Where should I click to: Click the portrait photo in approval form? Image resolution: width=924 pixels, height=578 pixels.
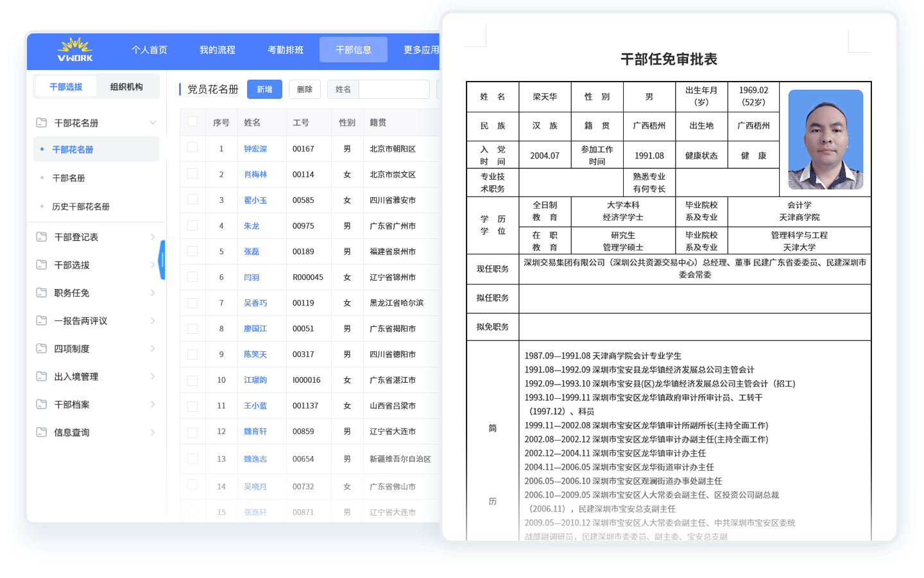pyautogui.click(x=825, y=139)
